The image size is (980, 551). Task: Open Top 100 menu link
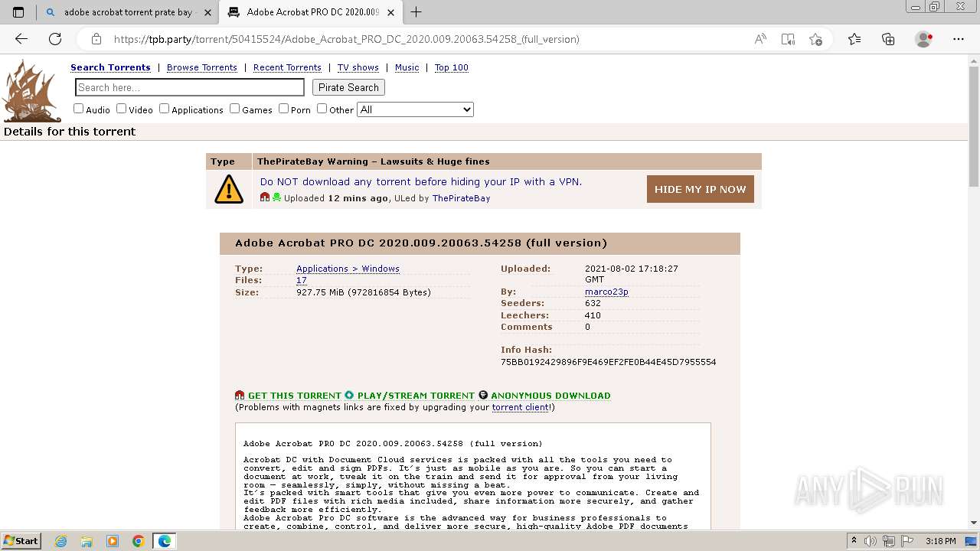pyautogui.click(x=451, y=67)
